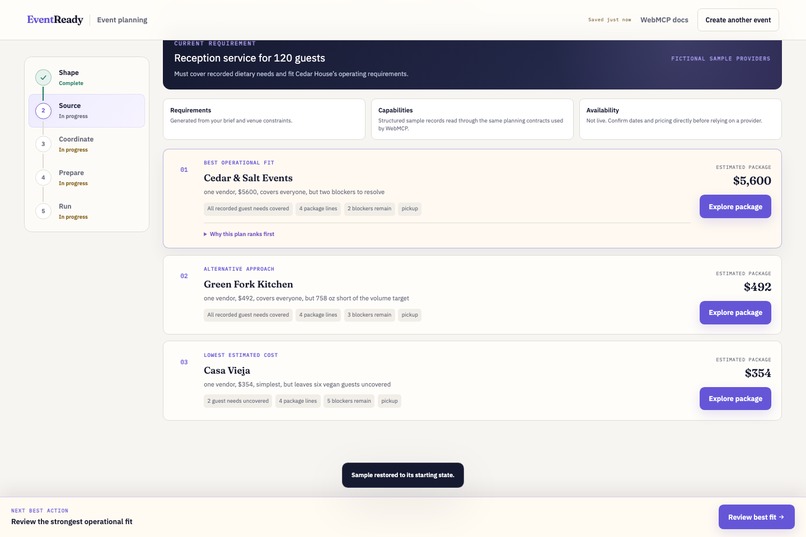Explore package for Green Fork Kitchen
The image size is (806, 537).
tap(735, 312)
